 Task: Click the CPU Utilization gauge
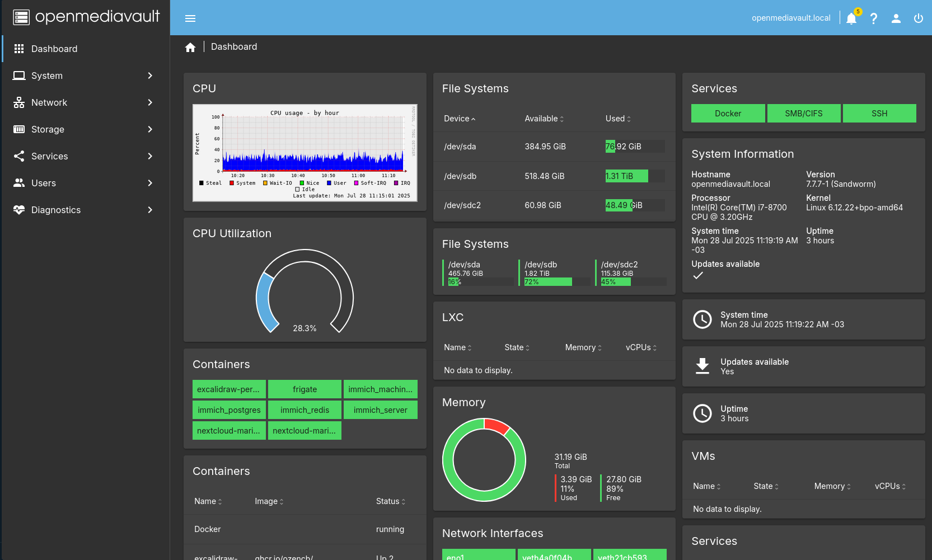(x=305, y=291)
